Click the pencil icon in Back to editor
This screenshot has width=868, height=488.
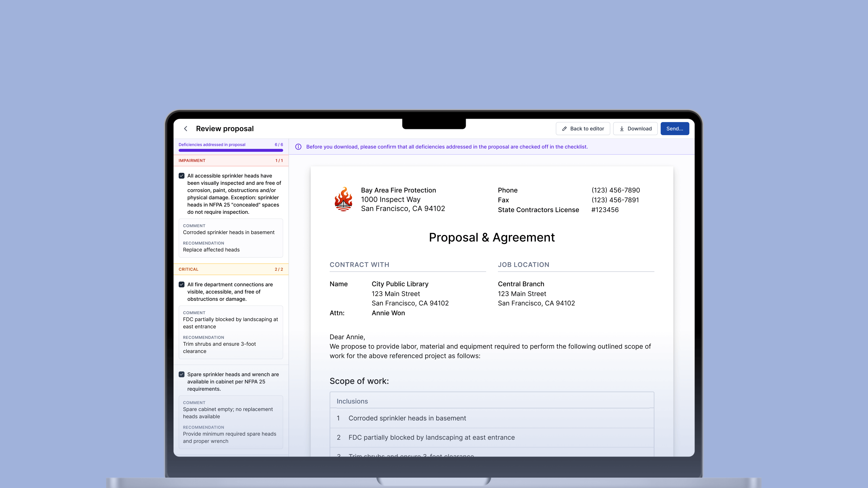(564, 129)
